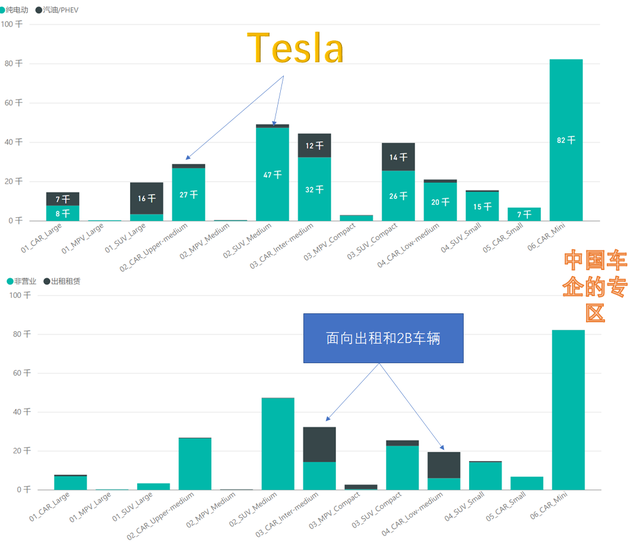The image size is (640, 543).
Task: Select the 15千 bar for SUV_Small
Action: pos(482,206)
